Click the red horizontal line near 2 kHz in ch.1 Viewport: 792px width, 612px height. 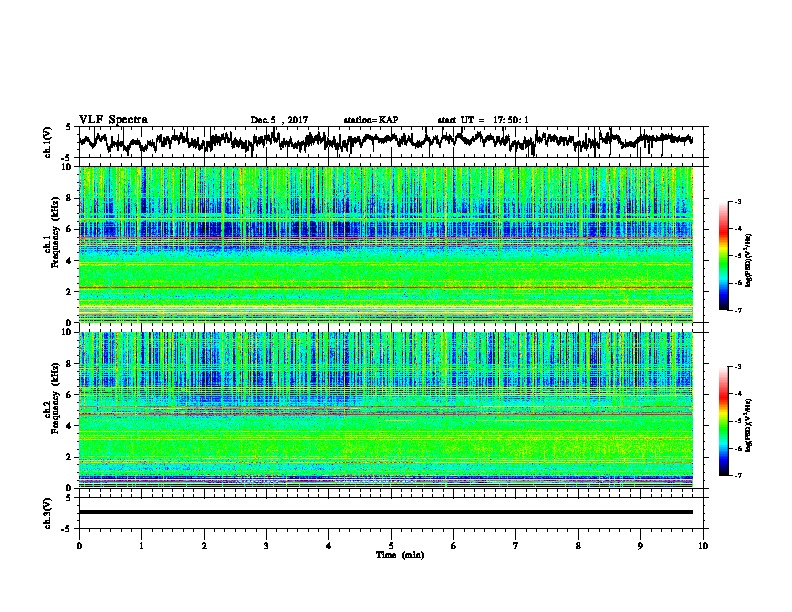pyautogui.click(x=385, y=287)
